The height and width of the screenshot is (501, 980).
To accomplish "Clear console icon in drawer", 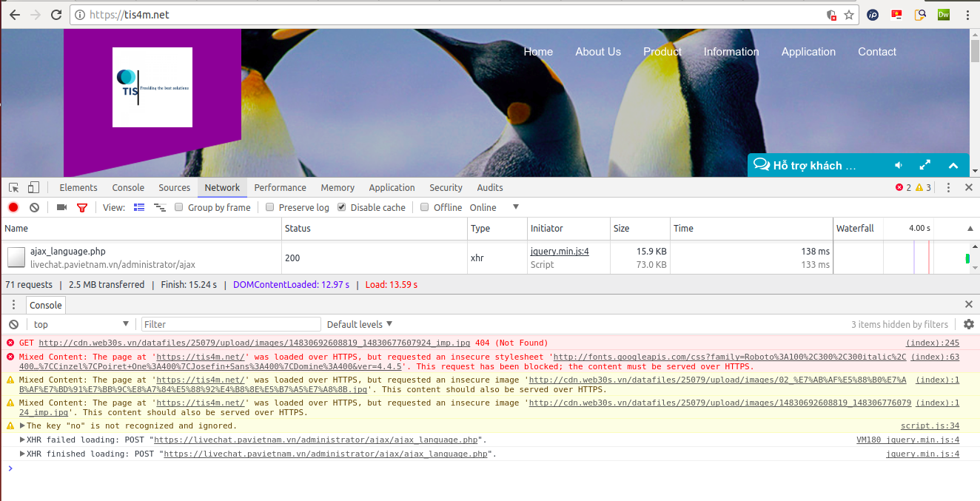I will point(13,324).
